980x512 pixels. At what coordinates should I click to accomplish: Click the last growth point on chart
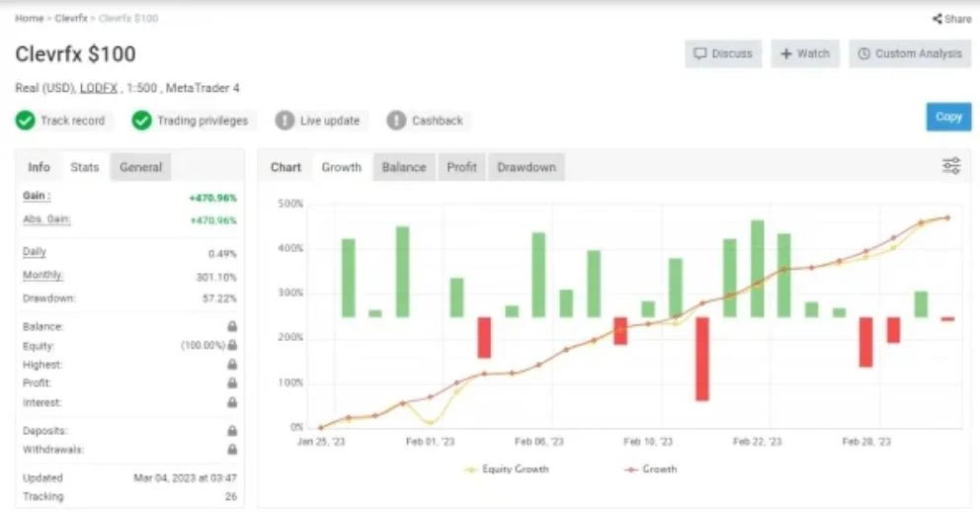coord(947,218)
